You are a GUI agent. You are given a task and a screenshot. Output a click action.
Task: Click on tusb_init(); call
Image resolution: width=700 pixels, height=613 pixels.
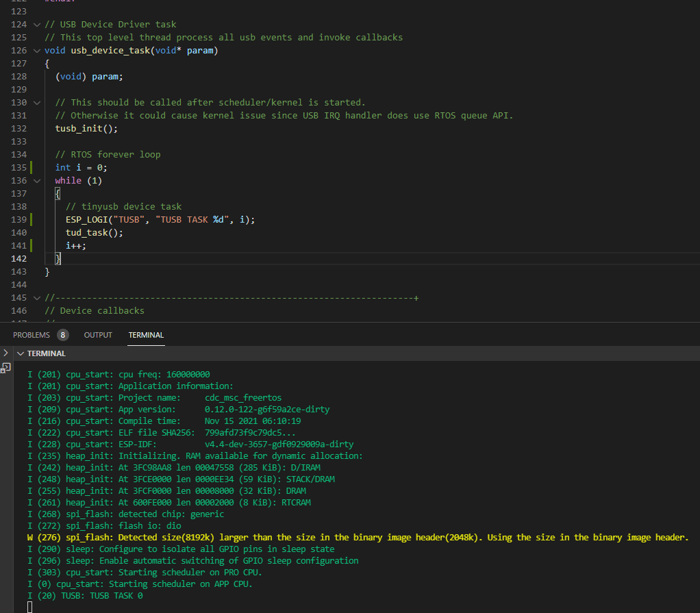[86, 129]
